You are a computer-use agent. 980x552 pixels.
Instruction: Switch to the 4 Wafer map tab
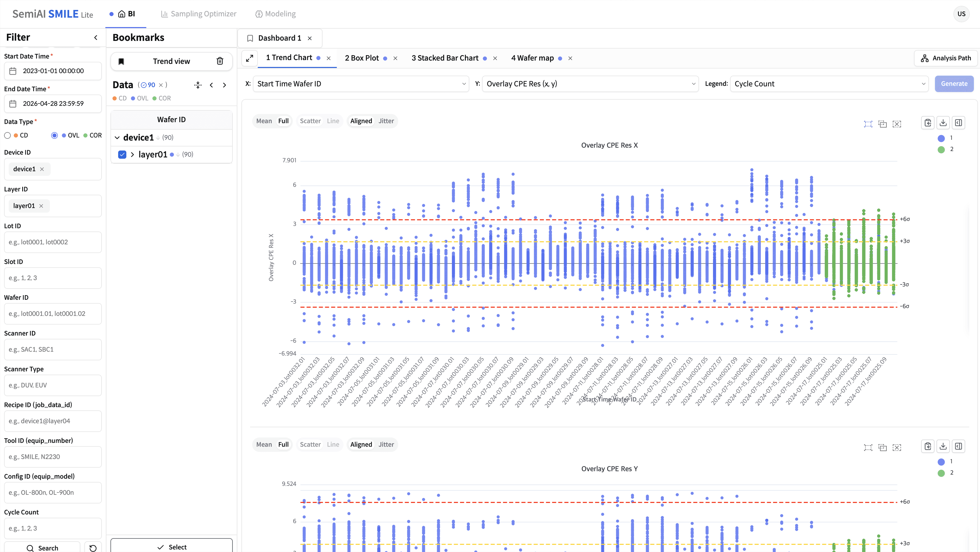(x=533, y=58)
